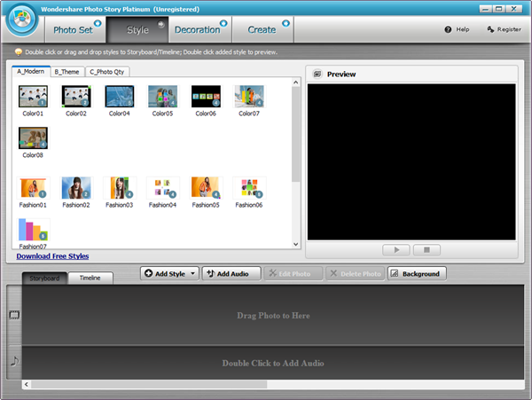
Task: Switch to the Photo Set tab
Action: [74, 30]
